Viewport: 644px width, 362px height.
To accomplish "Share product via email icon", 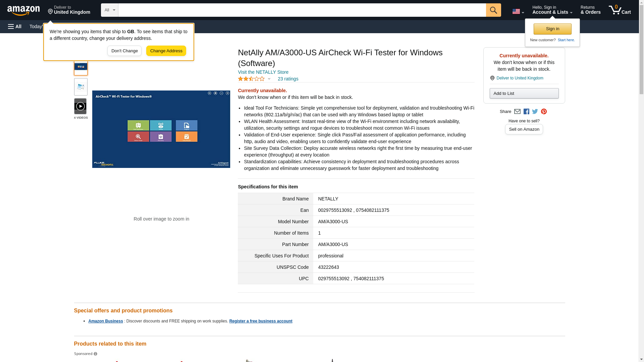I will tap(517, 112).
